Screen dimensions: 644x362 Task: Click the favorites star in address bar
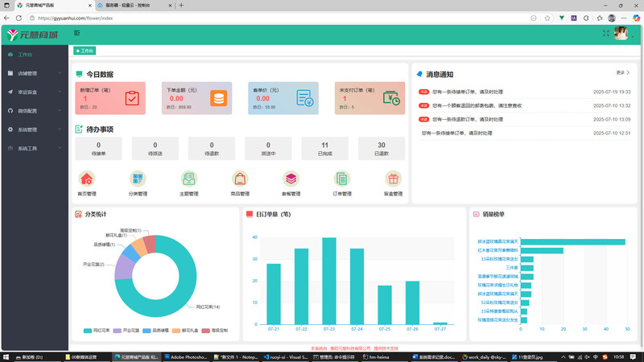point(547,18)
